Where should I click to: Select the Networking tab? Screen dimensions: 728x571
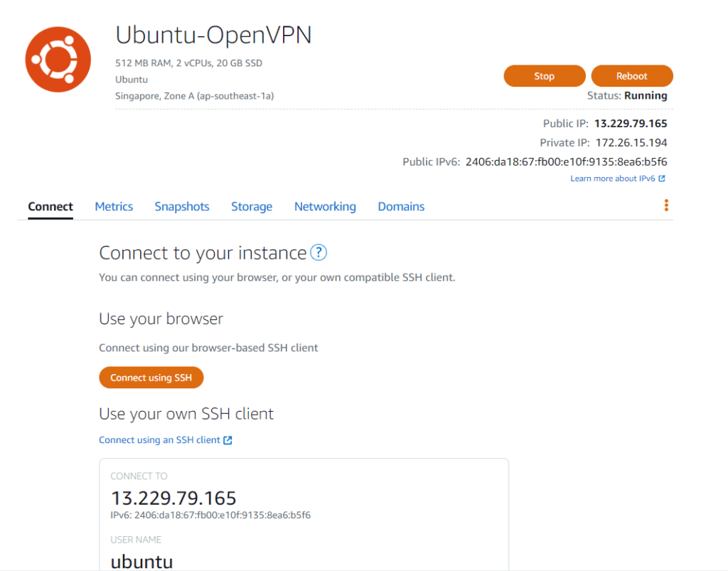click(325, 206)
